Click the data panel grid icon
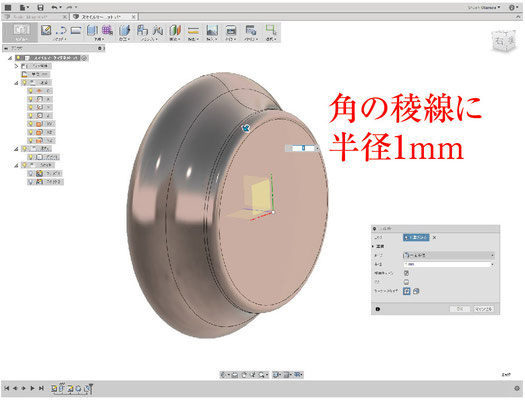The height and width of the screenshot is (400, 525). (x=8, y=7)
